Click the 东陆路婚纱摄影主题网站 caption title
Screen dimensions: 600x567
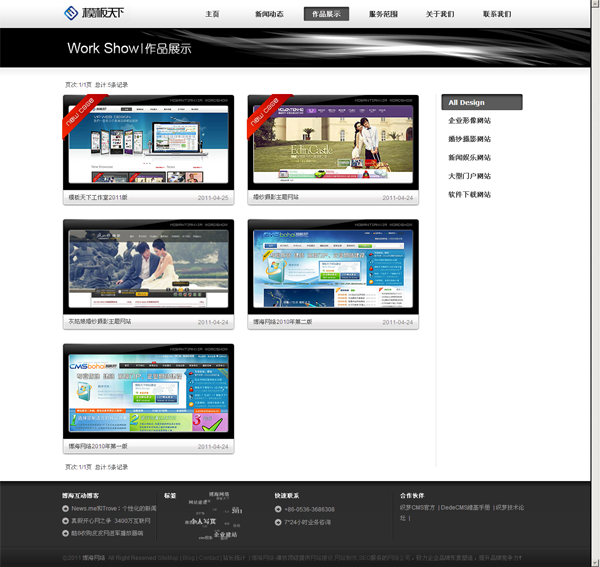click(x=100, y=321)
